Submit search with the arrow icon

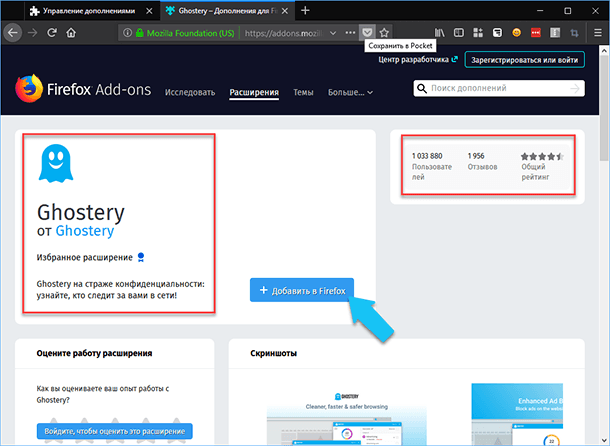pyautogui.click(x=575, y=89)
